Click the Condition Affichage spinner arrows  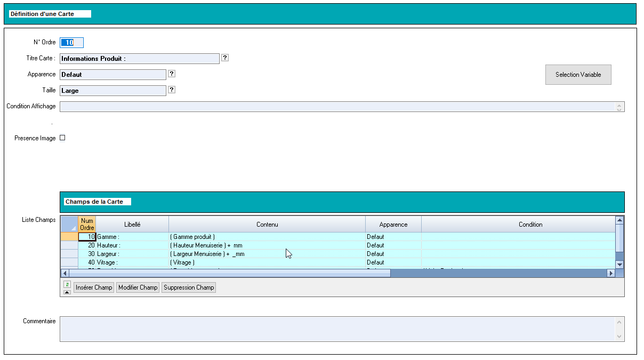point(619,107)
